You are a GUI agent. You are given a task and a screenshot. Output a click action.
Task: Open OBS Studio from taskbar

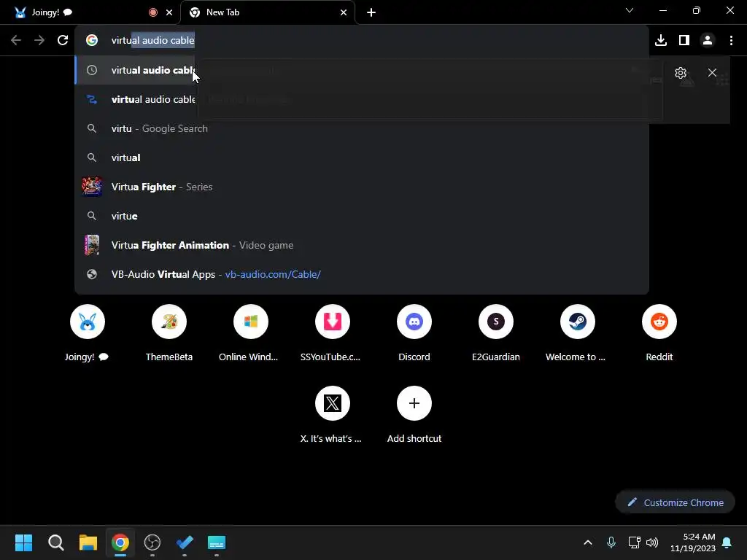pos(152,542)
